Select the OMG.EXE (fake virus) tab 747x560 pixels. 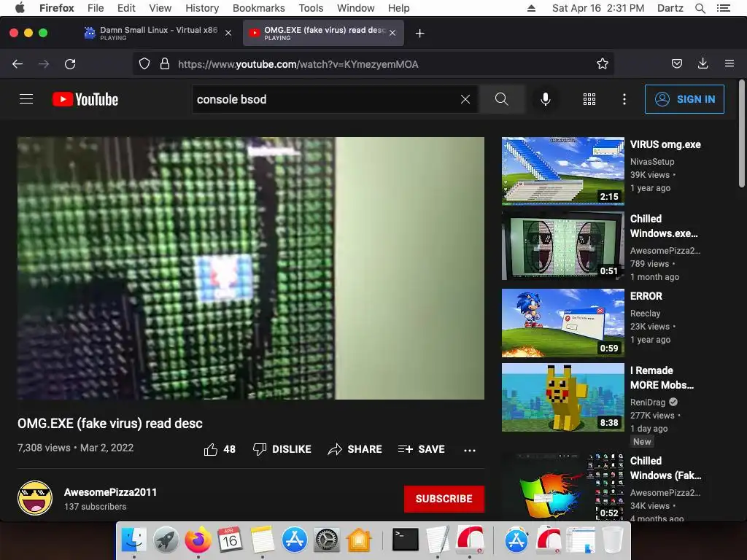tap(323, 33)
